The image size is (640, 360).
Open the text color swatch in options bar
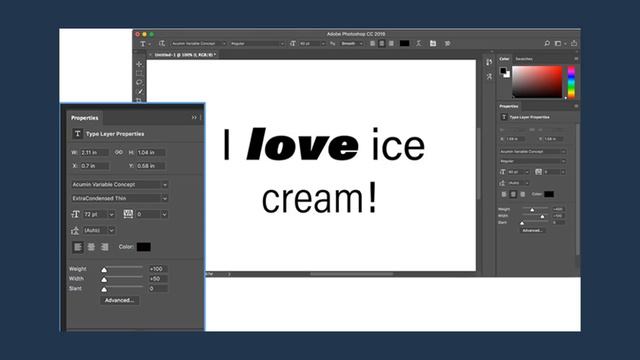click(404, 43)
